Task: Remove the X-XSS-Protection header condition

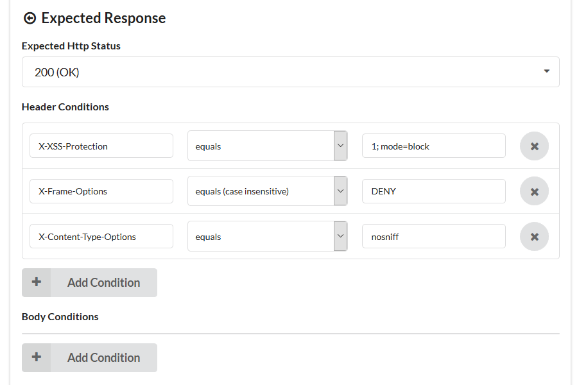Action: 534,146
